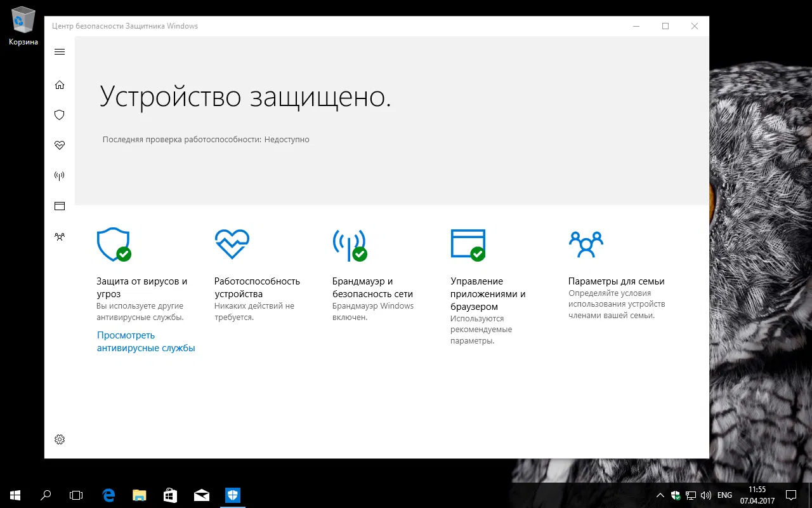This screenshot has height=508, width=812.
Task: Open app and browser control sidebar icon
Action: (59, 206)
